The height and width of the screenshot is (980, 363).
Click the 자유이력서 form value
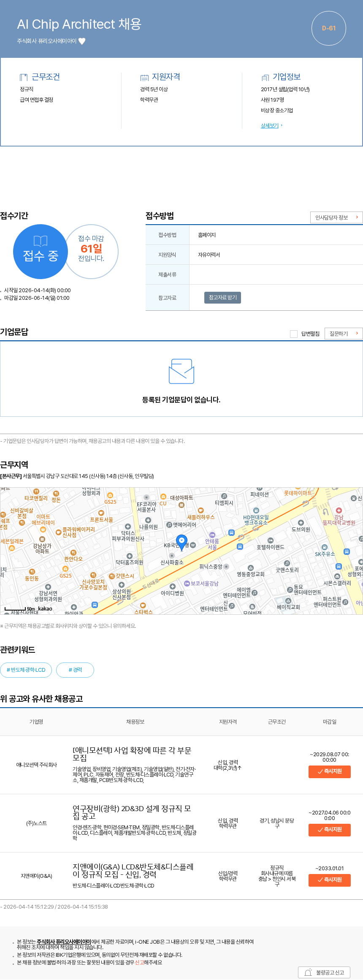[x=209, y=255]
